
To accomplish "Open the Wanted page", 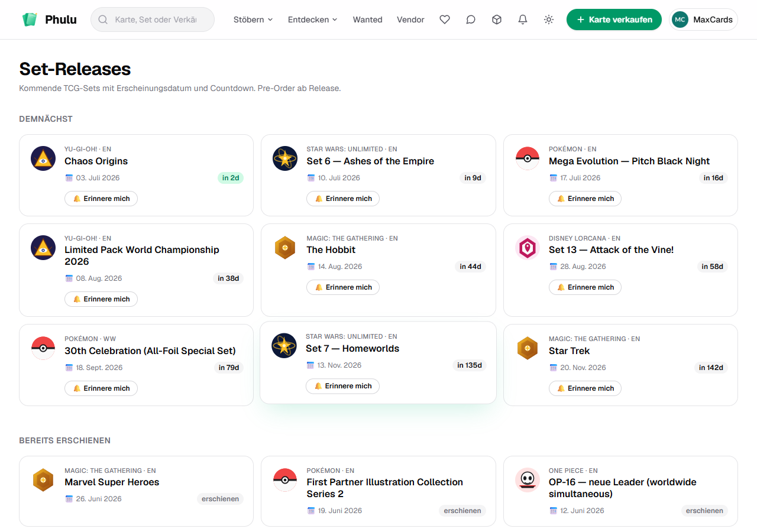I will click(x=368, y=20).
